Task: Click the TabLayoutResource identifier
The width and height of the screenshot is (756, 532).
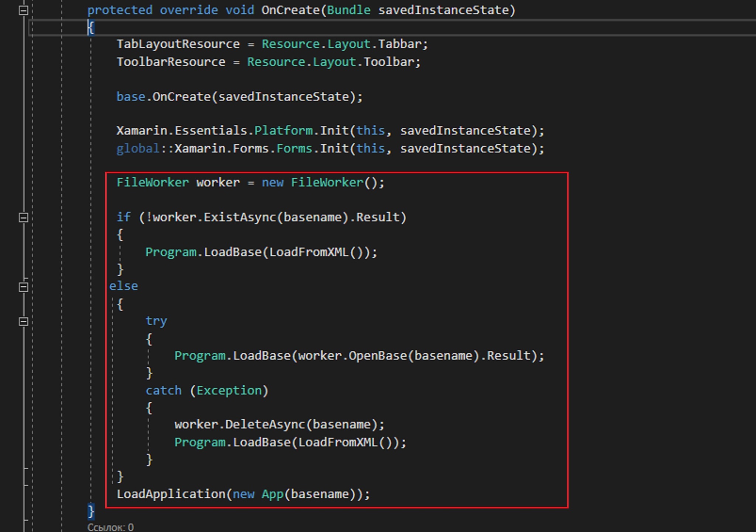Action: click(178, 44)
